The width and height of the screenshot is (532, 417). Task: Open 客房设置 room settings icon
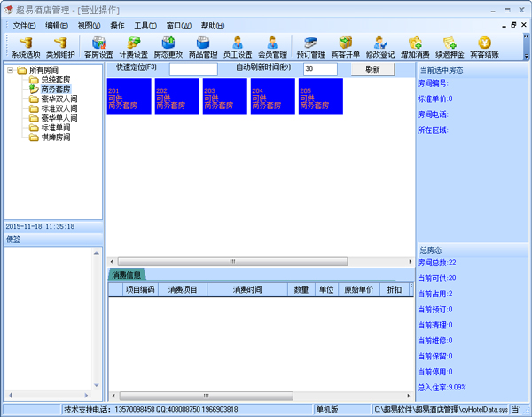98,48
